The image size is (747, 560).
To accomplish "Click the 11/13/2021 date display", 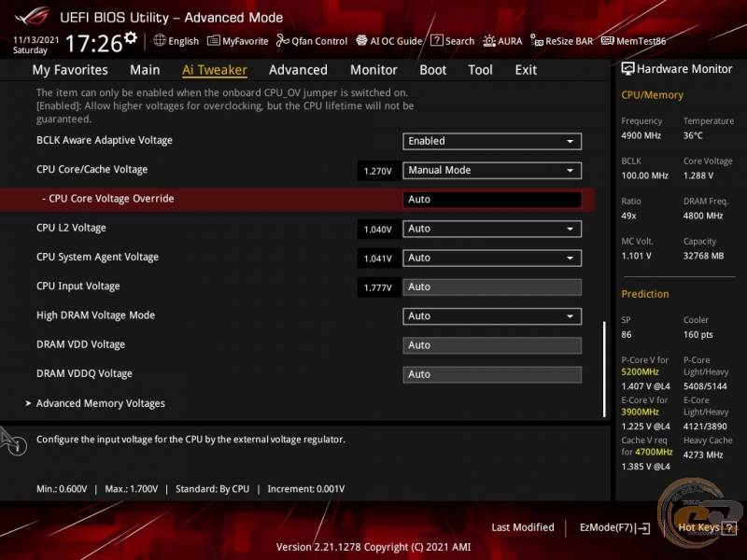I will [35, 40].
